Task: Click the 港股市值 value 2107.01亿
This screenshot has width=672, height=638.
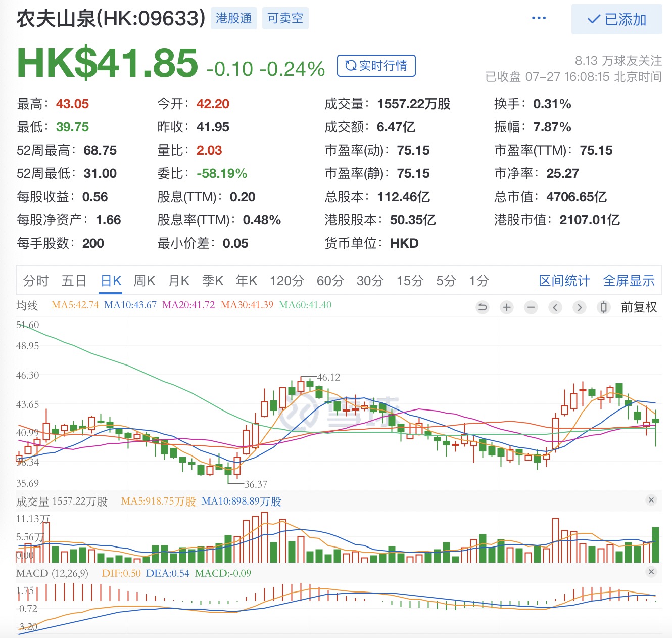Action: (590, 220)
